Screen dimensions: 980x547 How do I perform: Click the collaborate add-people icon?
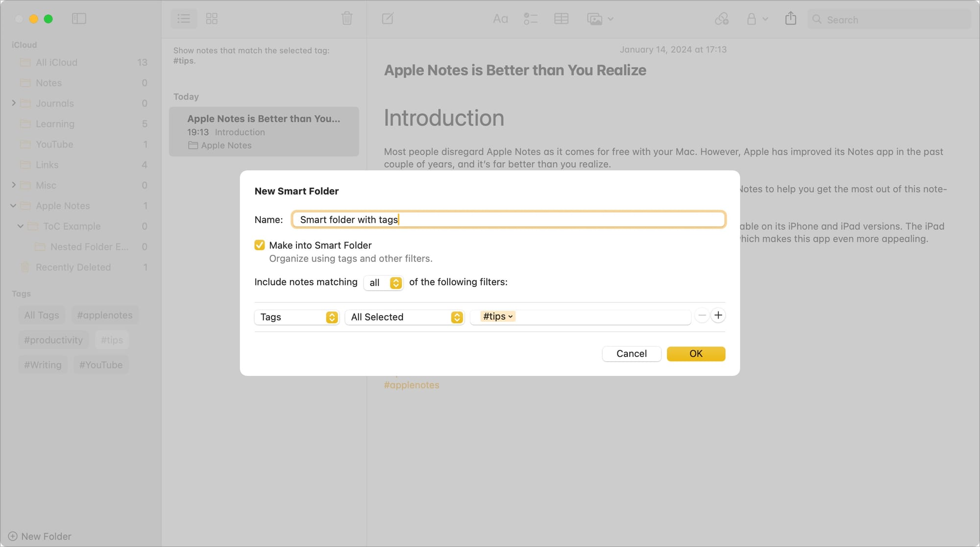(721, 19)
